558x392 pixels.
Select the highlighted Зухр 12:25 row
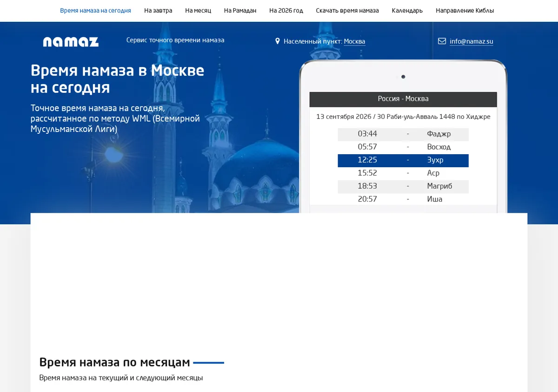click(x=403, y=160)
